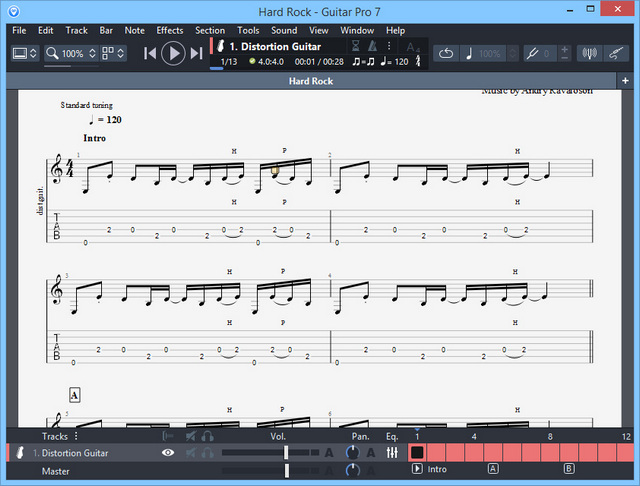640x486 pixels.
Task: Toggle Distortion Guitar track visibility
Action: [x=168, y=453]
